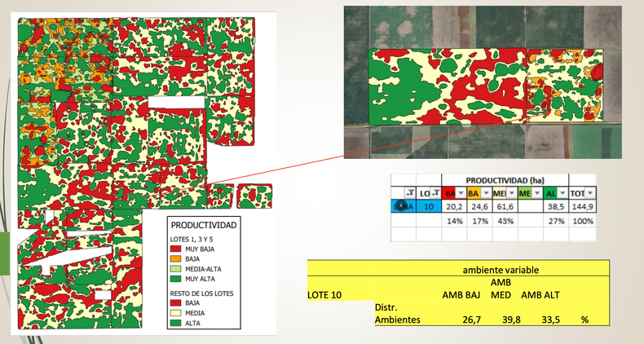Click the cream MEDIA legend swatch

pyautogui.click(x=175, y=313)
